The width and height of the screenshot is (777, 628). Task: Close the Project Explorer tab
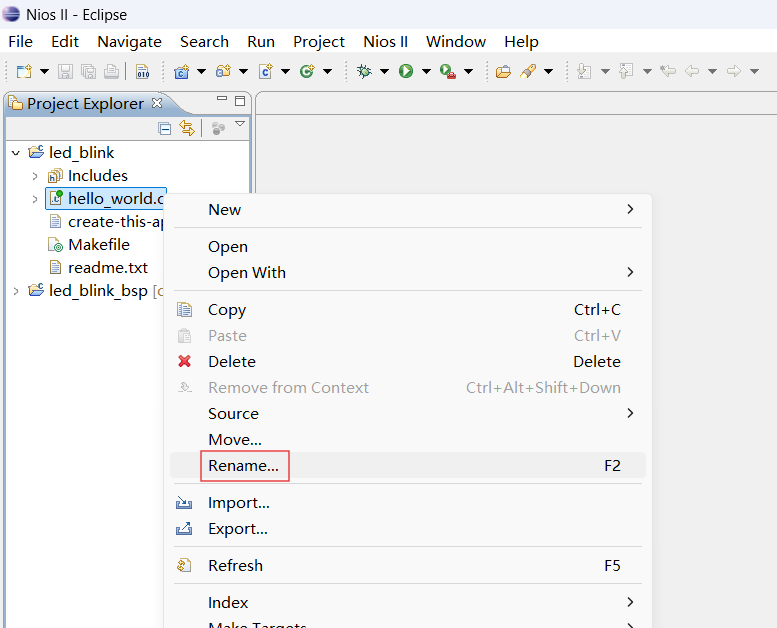[x=157, y=103]
